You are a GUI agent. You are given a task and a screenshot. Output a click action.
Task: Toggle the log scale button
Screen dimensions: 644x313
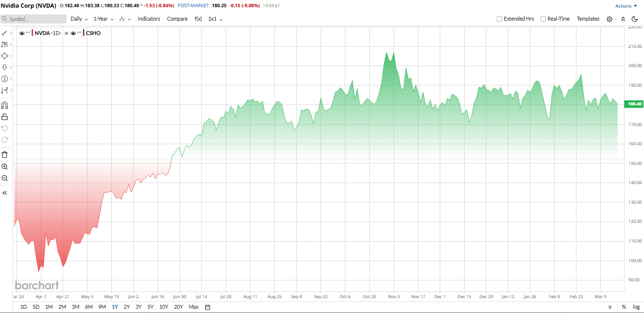636,307
